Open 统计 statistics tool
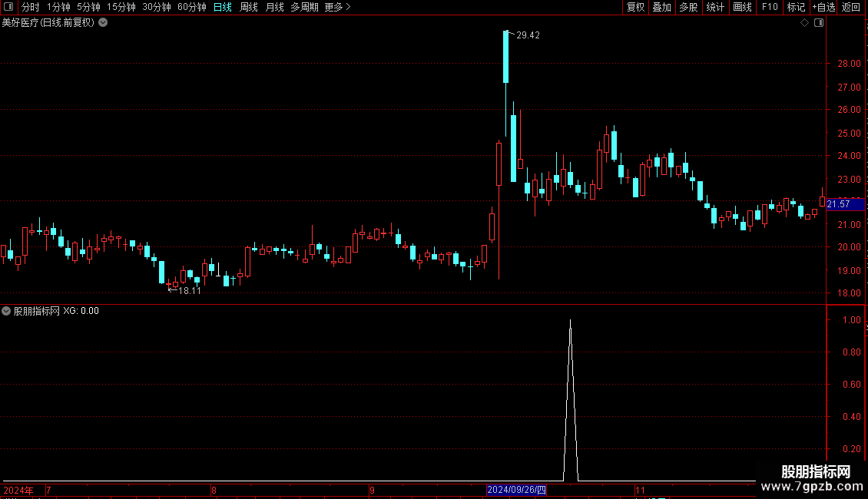 (714, 7)
